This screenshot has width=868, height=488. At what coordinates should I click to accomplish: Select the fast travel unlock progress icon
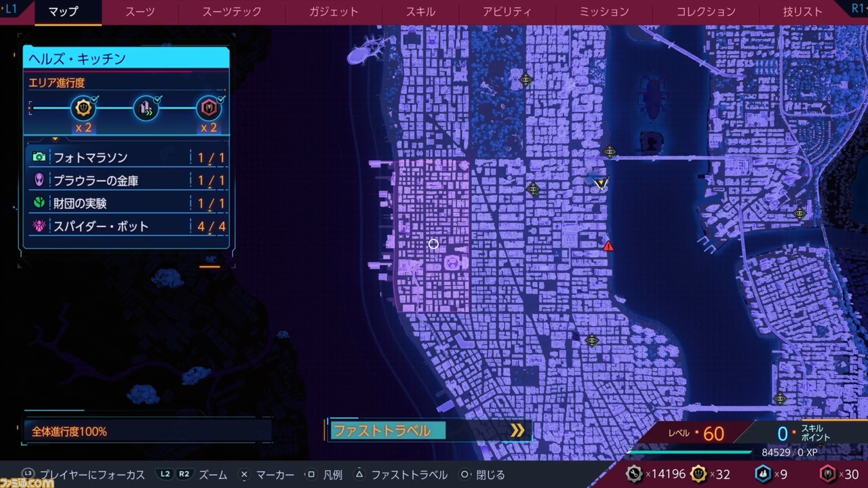pyautogui.click(x=146, y=108)
